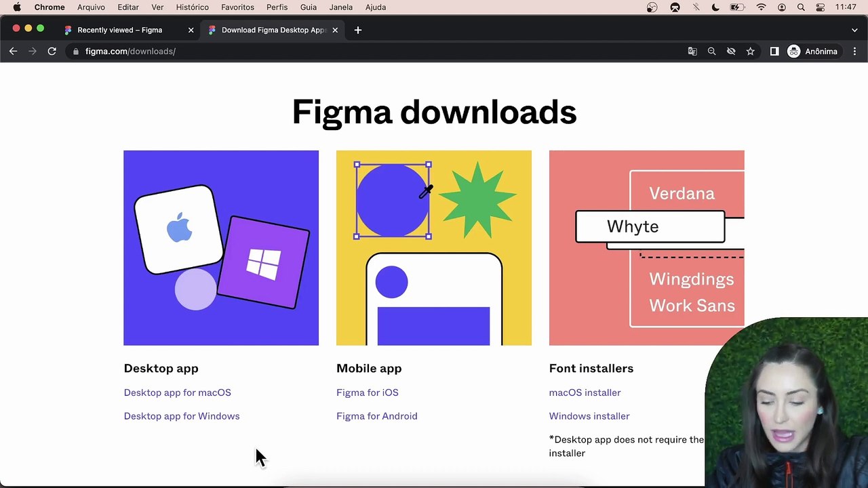Click the Figma downloads heading
868x488 pixels.
tap(434, 112)
